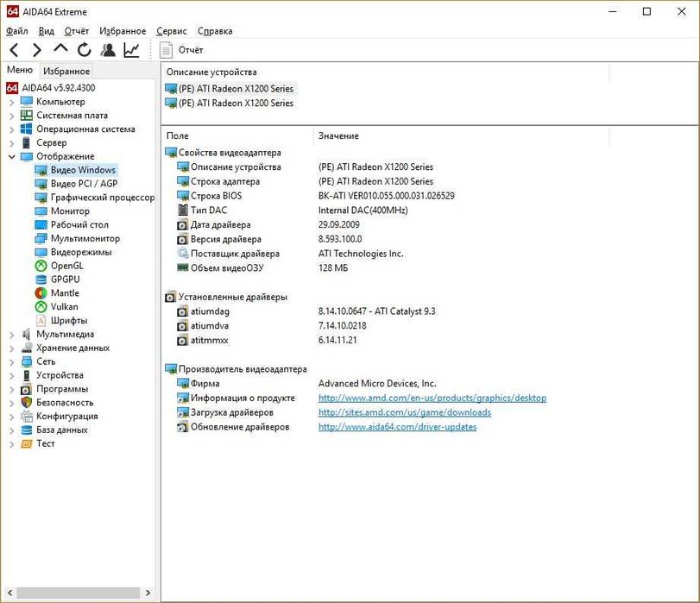Select the Vulkan icon
Viewport: 700px width, 603px height.
tap(41, 307)
